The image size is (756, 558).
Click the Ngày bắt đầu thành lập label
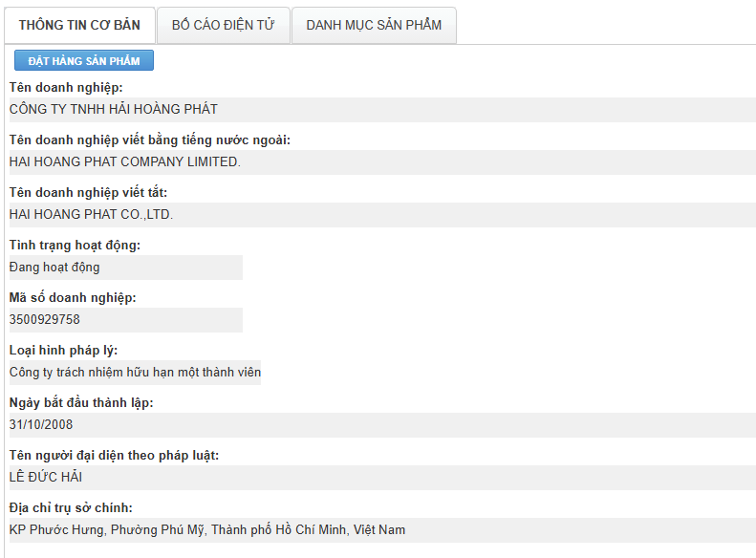(81, 403)
